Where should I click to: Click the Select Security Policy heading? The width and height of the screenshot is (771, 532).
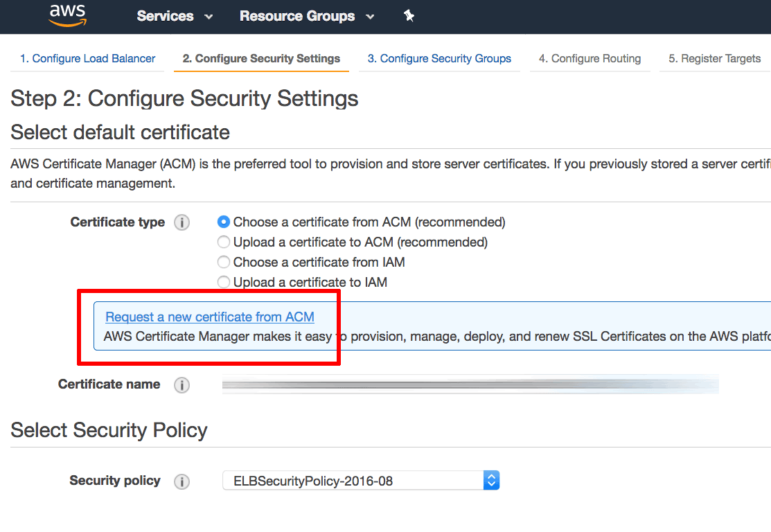tap(109, 430)
